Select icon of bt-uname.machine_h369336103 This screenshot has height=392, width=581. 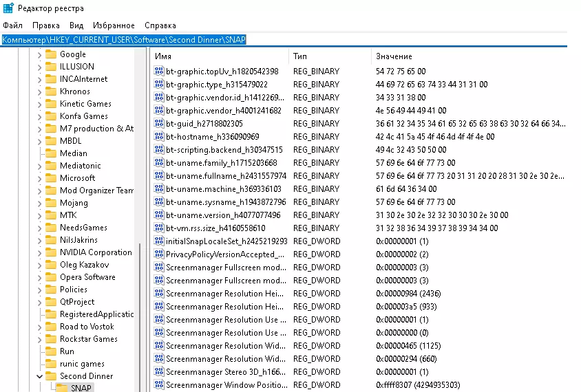(159, 189)
